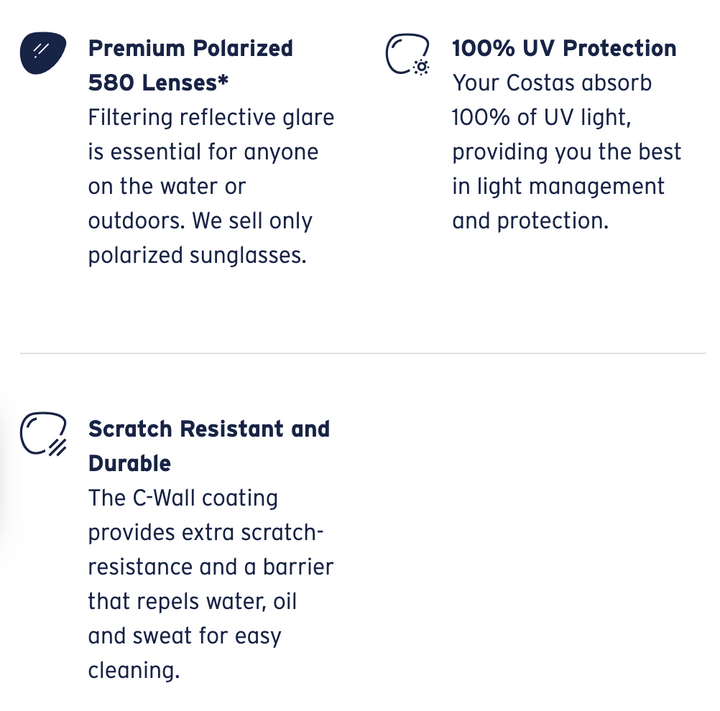The width and height of the screenshot is (720, 711).
Task: Click the dark polarized lens icon
Action: pos(43,53)
